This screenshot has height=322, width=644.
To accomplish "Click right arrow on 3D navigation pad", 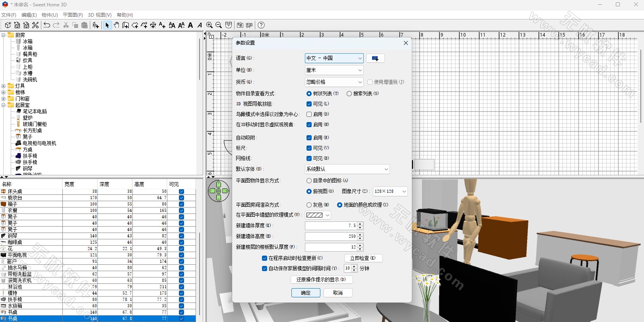I will [x=225, y=191].
